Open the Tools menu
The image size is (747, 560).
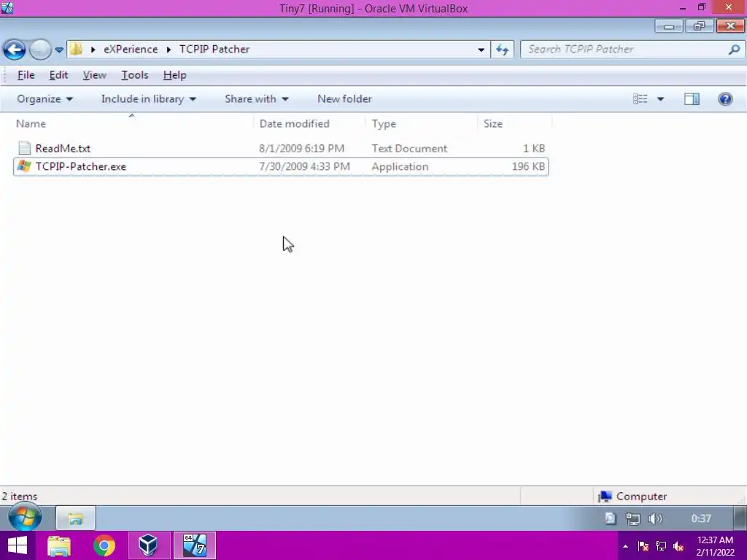(x=135, y=75)
